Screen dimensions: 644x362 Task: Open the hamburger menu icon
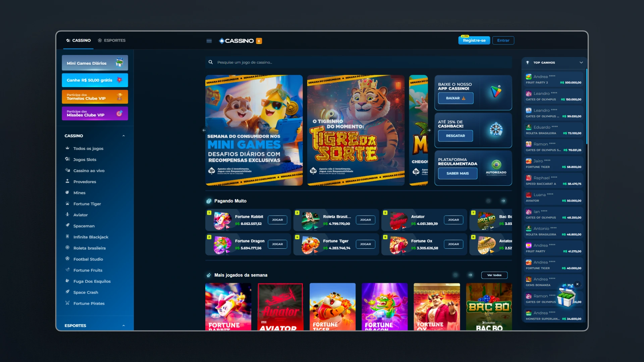pos(209,41)
